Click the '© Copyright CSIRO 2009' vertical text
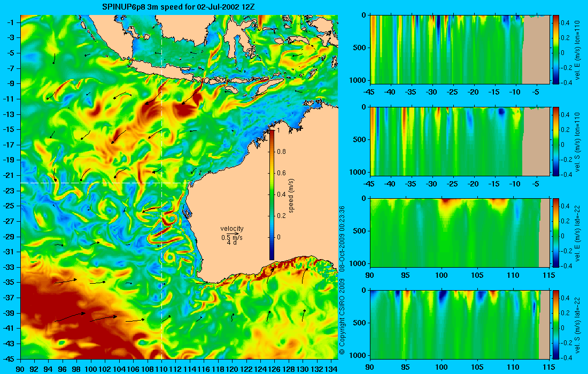588x374 pixels. pyautogui.click(x=342, y=317)
